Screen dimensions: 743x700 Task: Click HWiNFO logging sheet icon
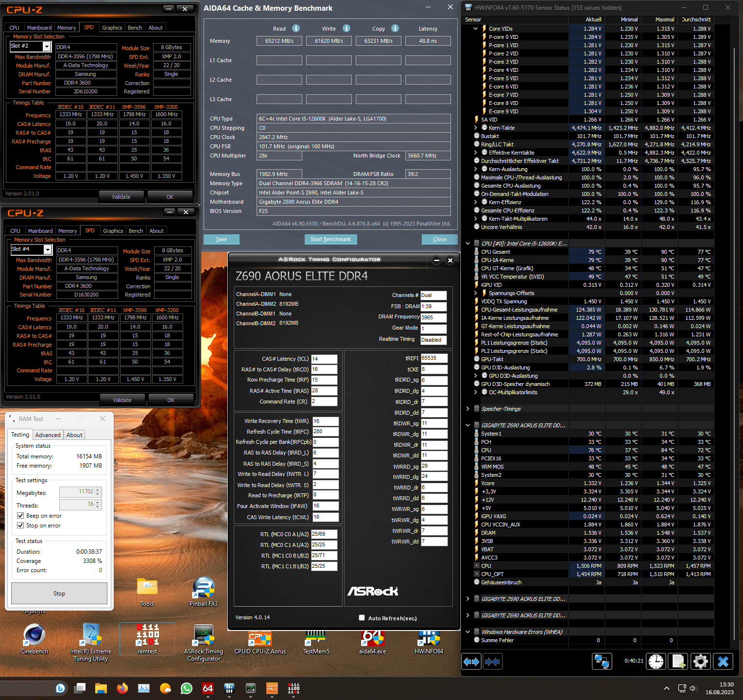678,662
